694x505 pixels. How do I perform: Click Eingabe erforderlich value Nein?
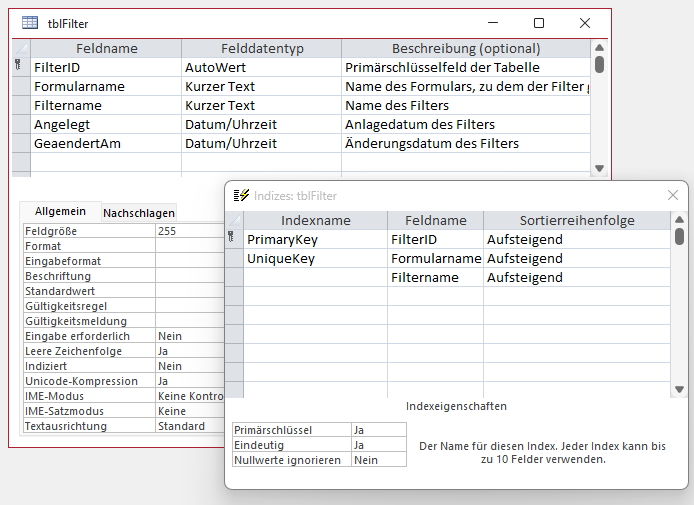point(190,336)
